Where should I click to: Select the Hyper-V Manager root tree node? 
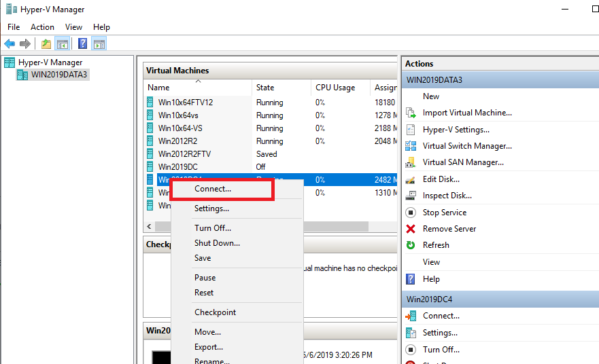[x=50, y=62]
